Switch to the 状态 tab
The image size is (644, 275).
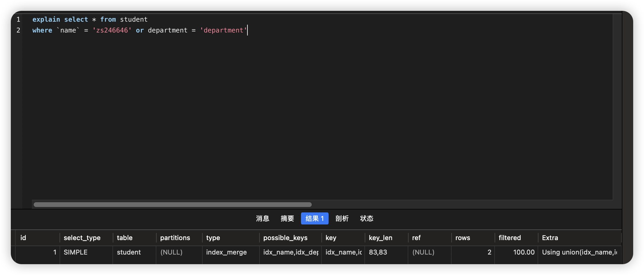tap(366, 218)
